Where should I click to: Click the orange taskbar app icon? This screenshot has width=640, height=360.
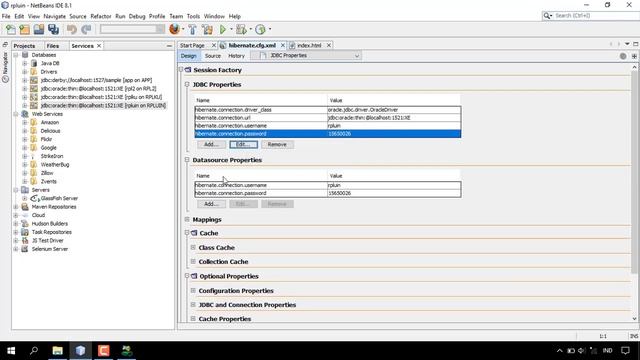[x=104, y=351]
